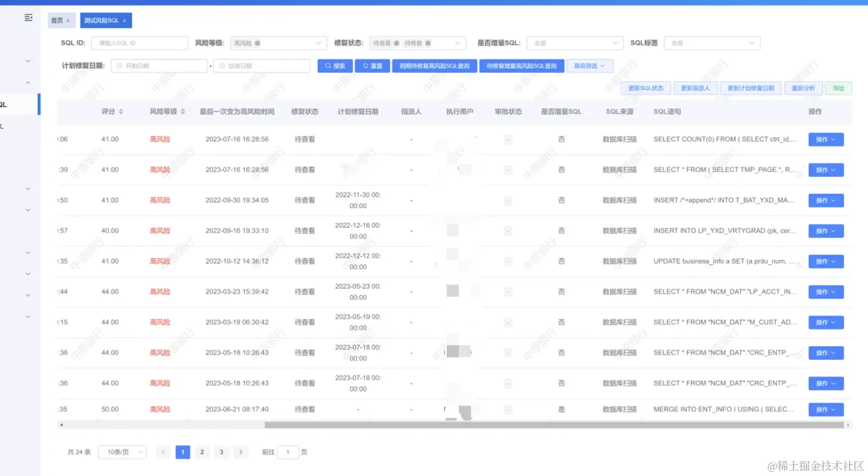Screen dimensions: 868x476
Task: Open 操作 menu for the LP_ACCT_IN row
Action: (x=826, y=292)
